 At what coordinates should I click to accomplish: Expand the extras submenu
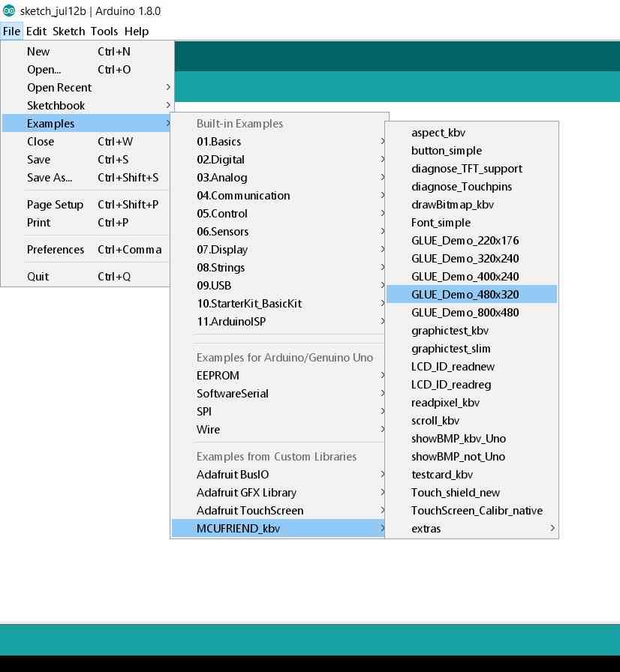pos(471,529)
